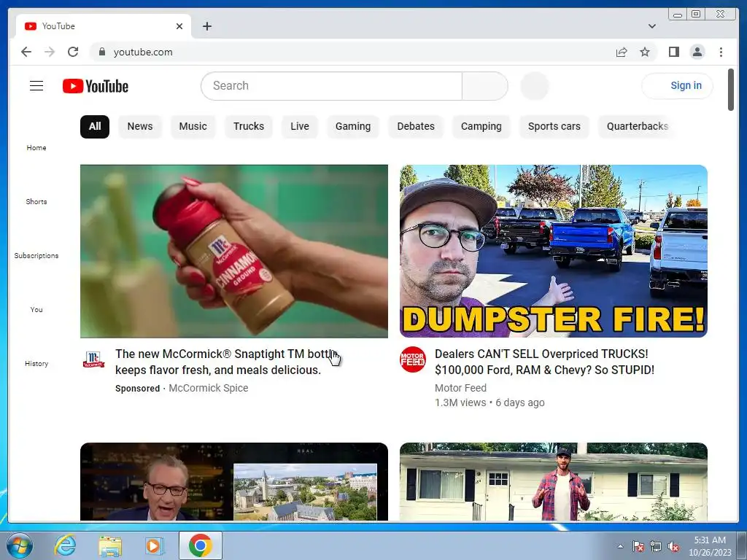Open the Action Center flag icon
The width and height of the screenshot is (747, 560).
pyautogui.click(x=638, y=546)
